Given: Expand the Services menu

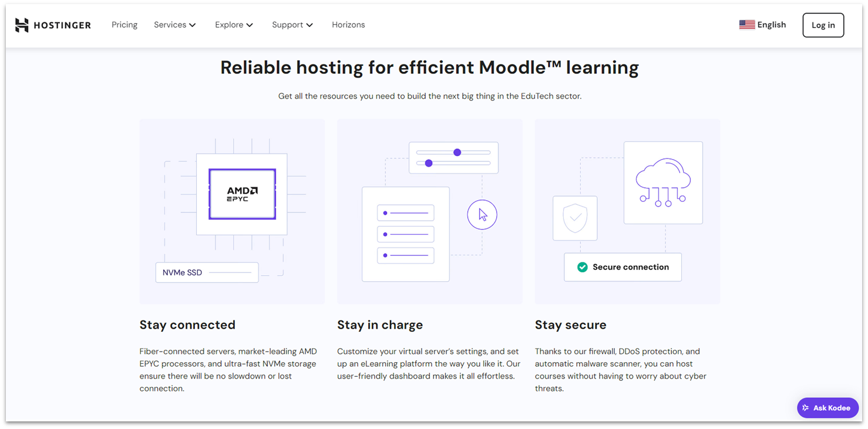Looking at the screenshot, I should tap(174, 25).
